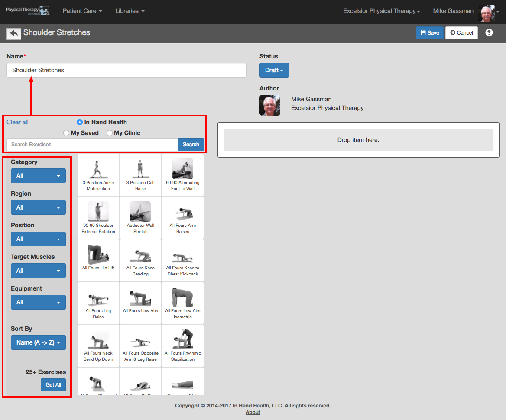Image resolution: width=506 pixels, height=420 pixels.
Task: Click the Search button for exercises
Action: (x=191, y=145)
